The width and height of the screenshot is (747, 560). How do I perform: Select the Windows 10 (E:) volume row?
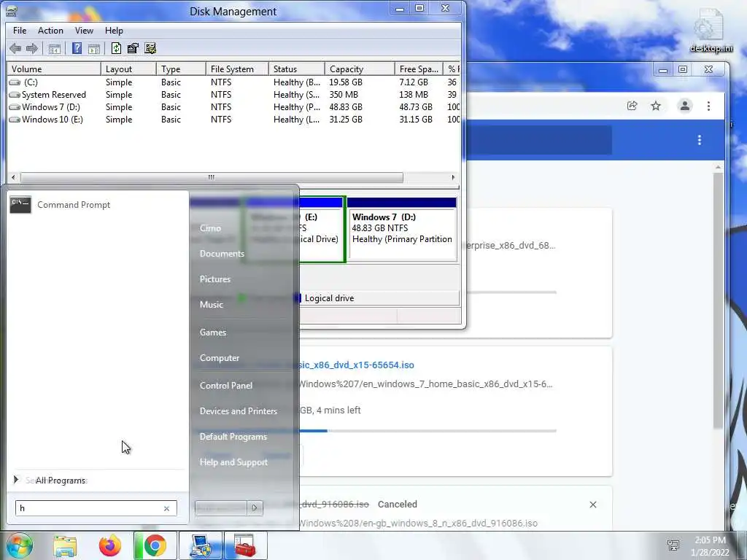point(233,120)
